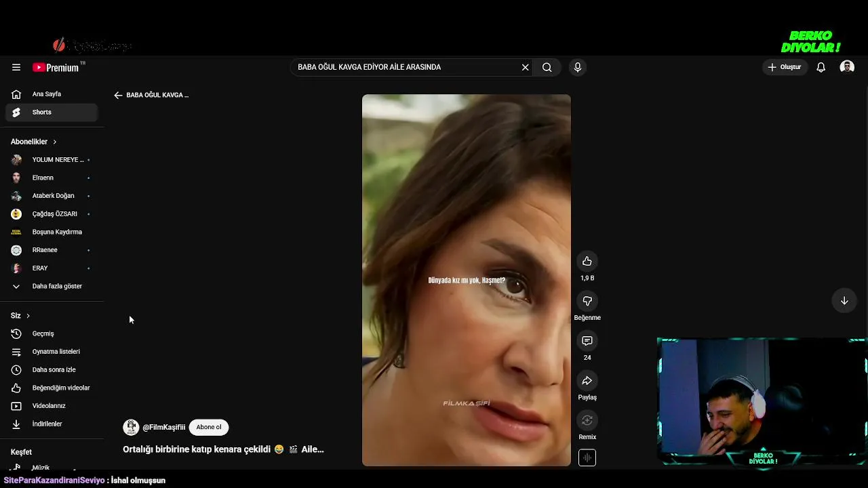Viewport: 868px width, 488px height.
Task: Click the Shorts video player
Action: tap(467, 280)
